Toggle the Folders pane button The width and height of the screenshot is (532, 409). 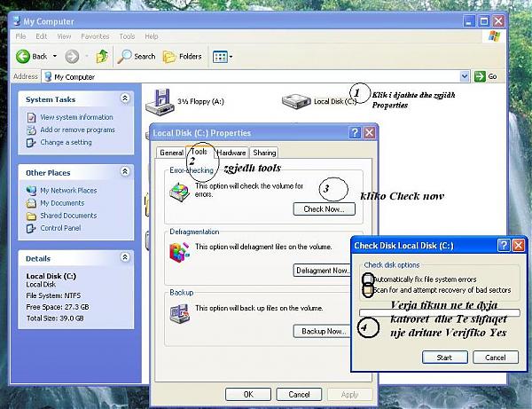[182, 57]
